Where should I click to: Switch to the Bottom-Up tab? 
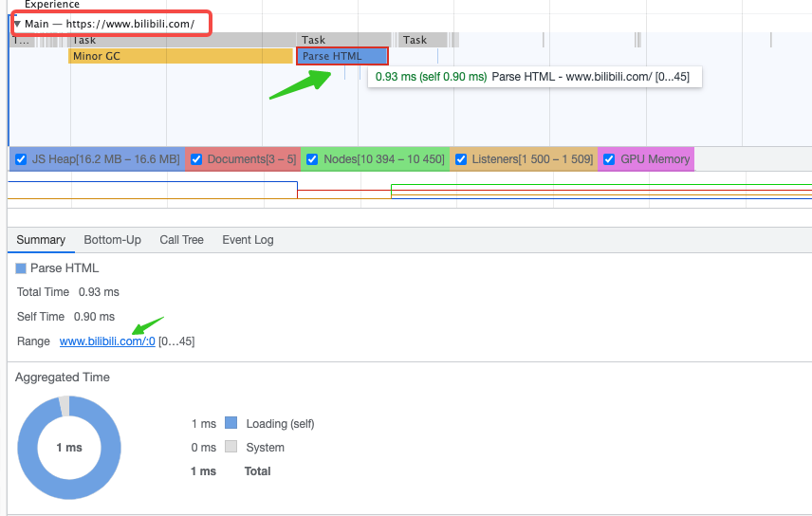click(x=112, y=240)
